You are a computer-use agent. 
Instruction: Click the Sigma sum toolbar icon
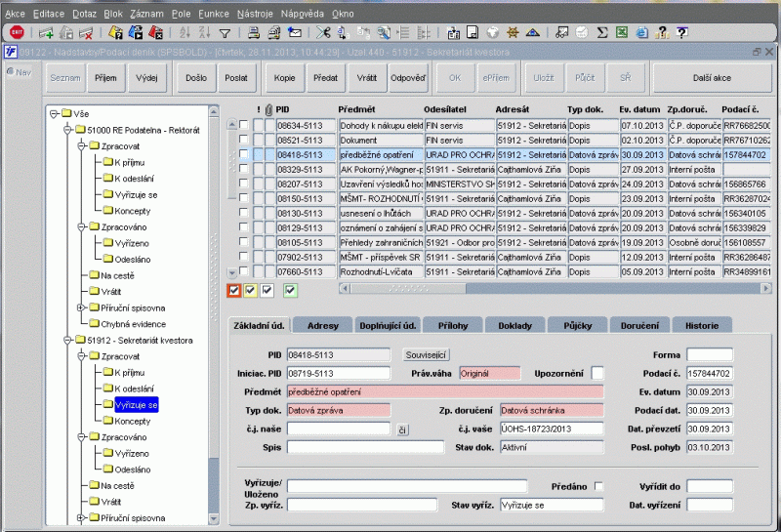tap(602, 32)
